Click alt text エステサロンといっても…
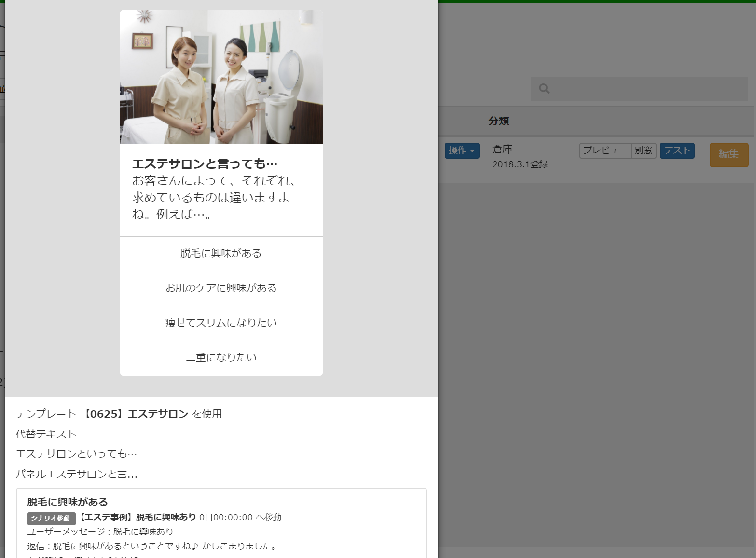Screen dimensions: 756x558 tap(76, 454)
